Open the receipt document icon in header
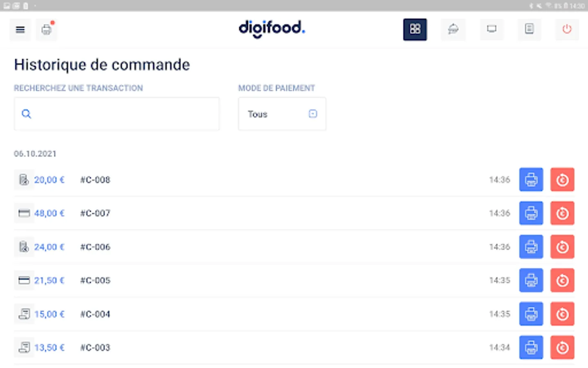Image resolution: width=588 pixels, height=368 pixels. click(529, 29)
